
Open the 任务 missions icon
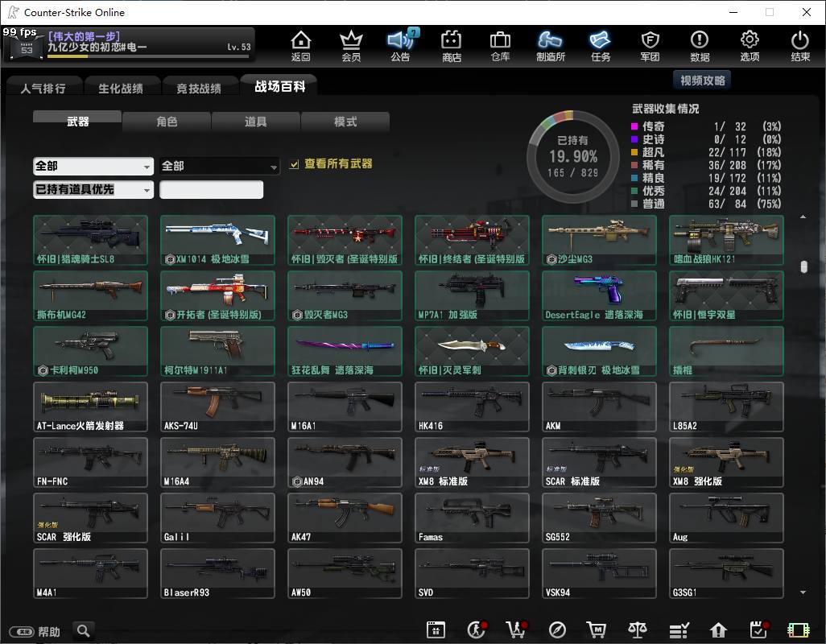(x=600, y=46)
